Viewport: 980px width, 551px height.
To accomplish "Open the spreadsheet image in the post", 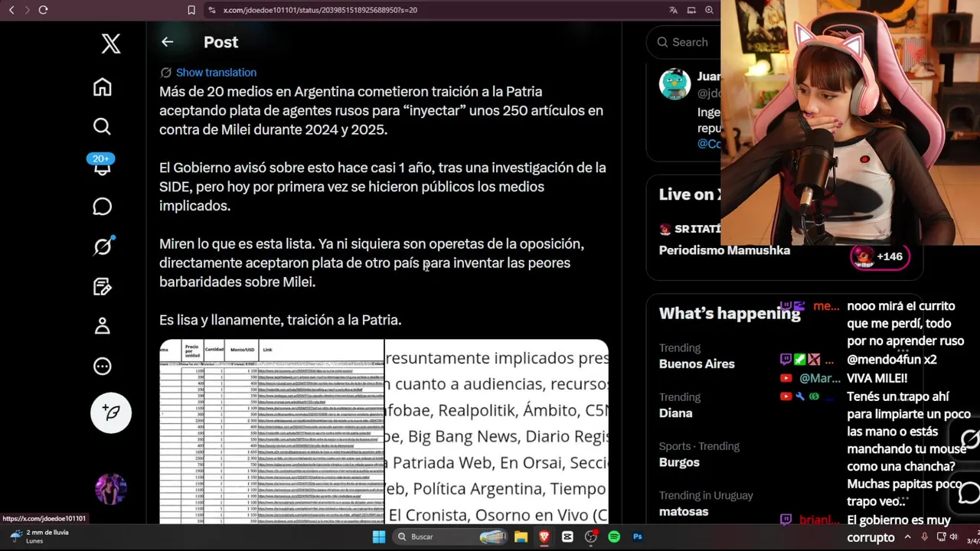I will tap(271, 432).
